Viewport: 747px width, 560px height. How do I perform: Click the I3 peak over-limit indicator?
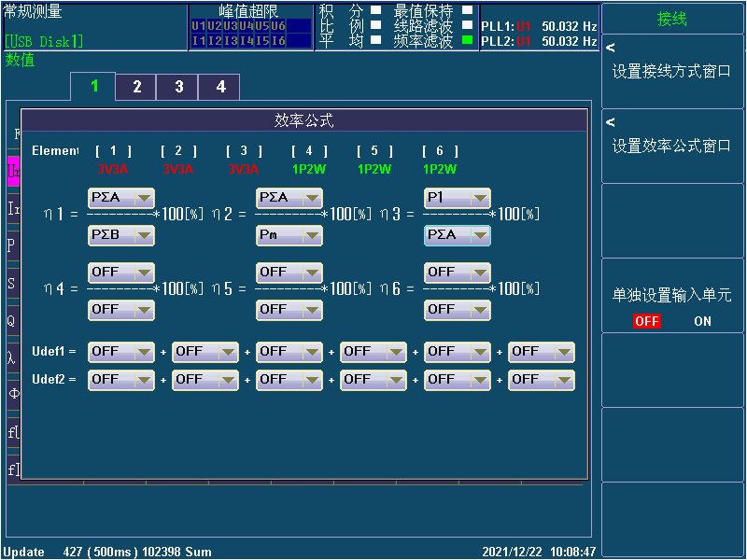coord(230,41)
